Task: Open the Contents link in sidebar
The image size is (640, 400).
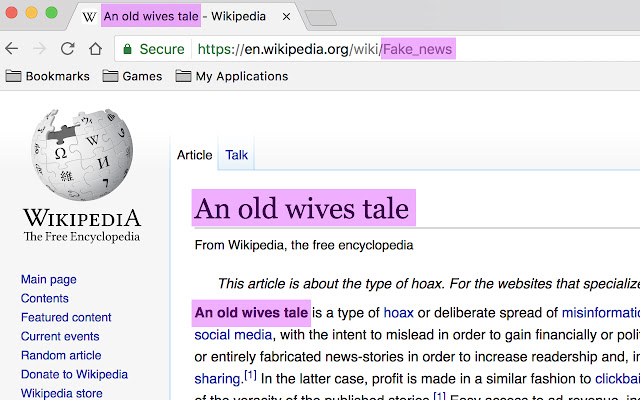Action: pyautogui.click(x=44, y=298)
